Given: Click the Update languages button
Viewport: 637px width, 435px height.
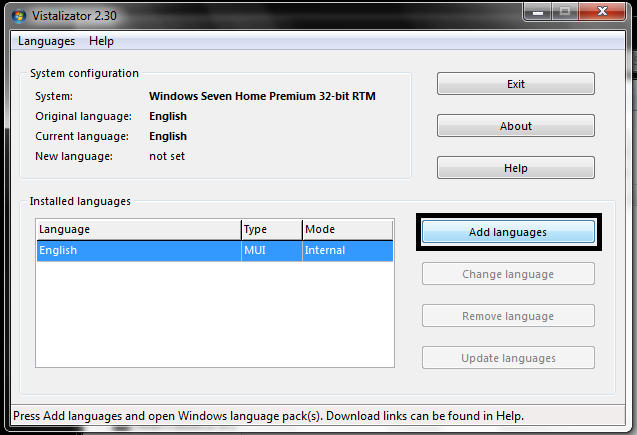Looking at the screenshot, I should click(508, 358).
